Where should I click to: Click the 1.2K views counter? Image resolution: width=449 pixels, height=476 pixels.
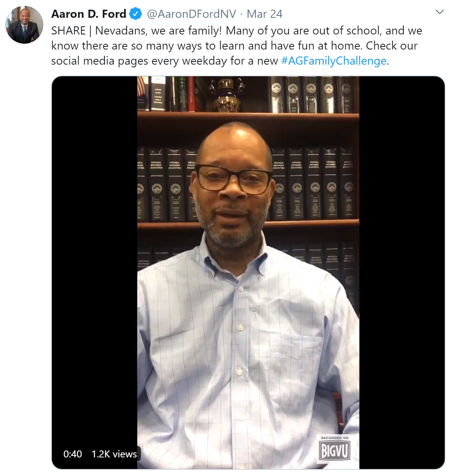pos(114,454)
